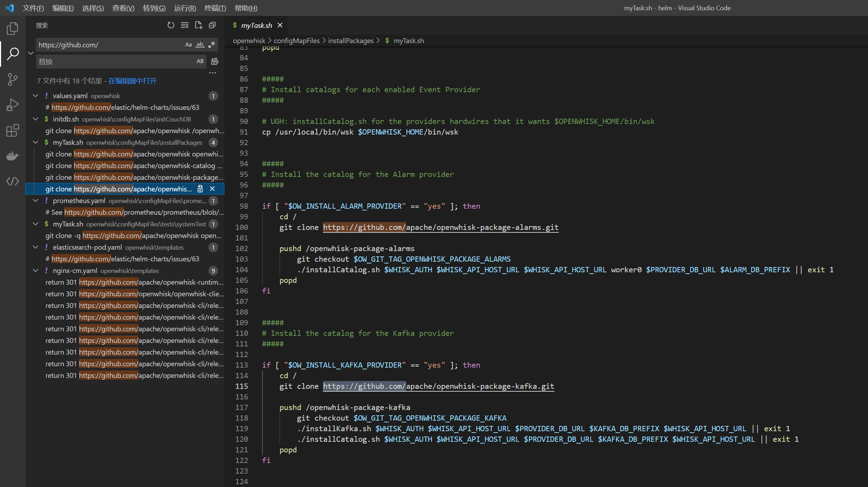The width and height of the screenshot is (868, 487).
Task: Open the Run and Debug view
Action: (x=12, y=105)
